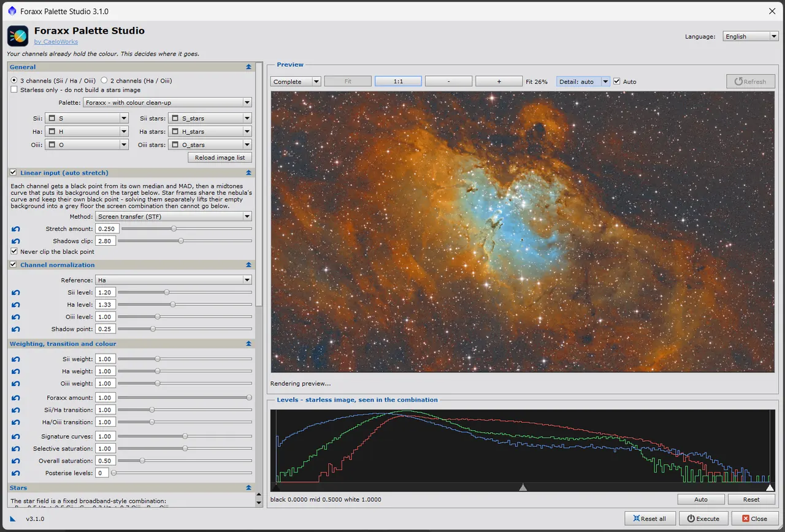
Task: Open the Language dropdown
Action: coord(751,36)
